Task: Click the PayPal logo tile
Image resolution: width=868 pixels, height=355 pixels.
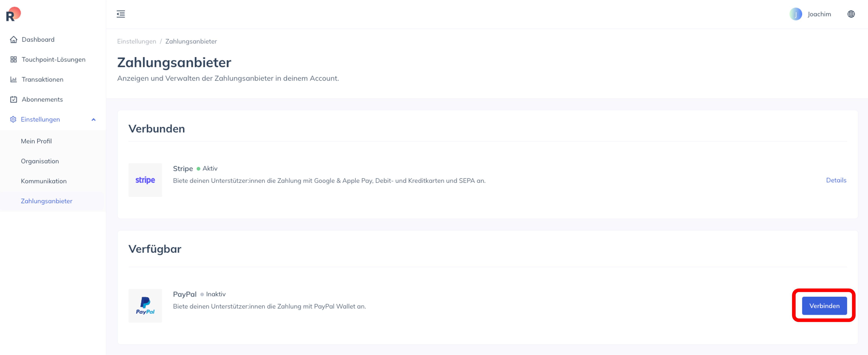Action: click(145, 306)
